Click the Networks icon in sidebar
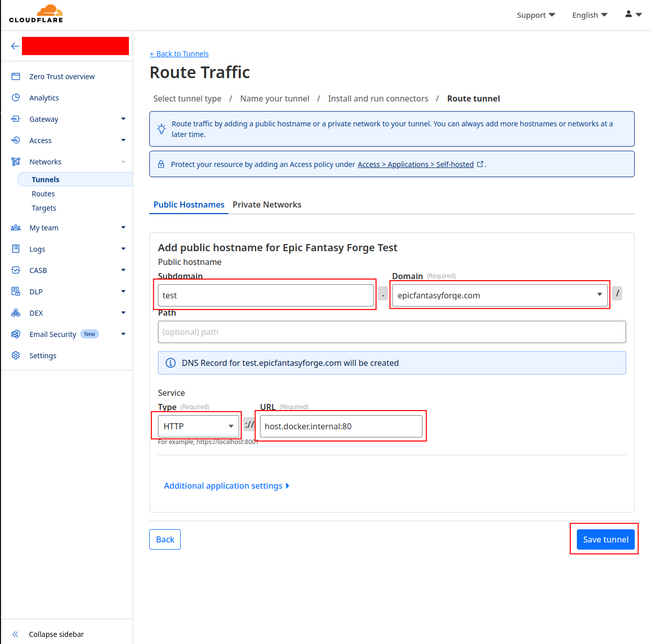The image size is (651, 644). (x=16, y=162)
